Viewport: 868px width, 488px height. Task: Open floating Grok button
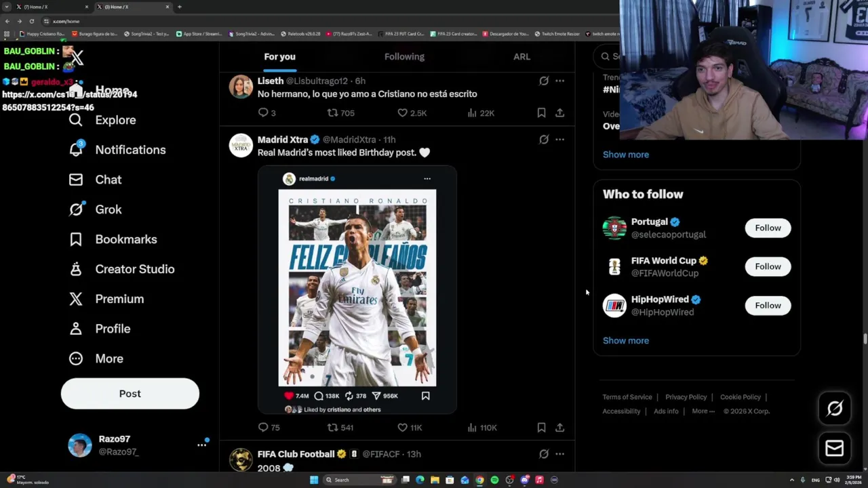835,408
